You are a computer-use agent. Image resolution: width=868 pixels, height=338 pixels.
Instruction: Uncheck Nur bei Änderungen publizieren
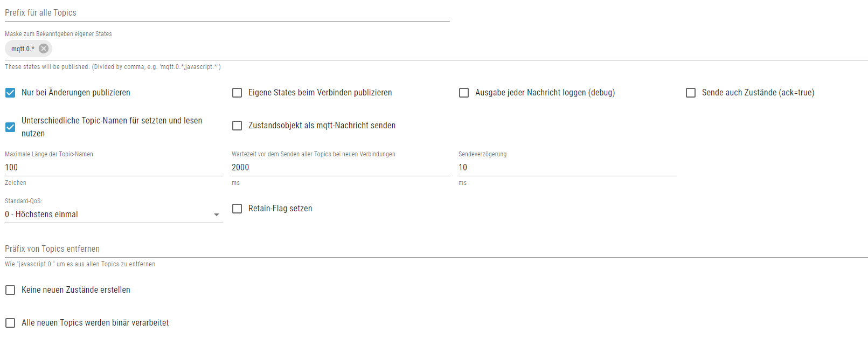10,93
